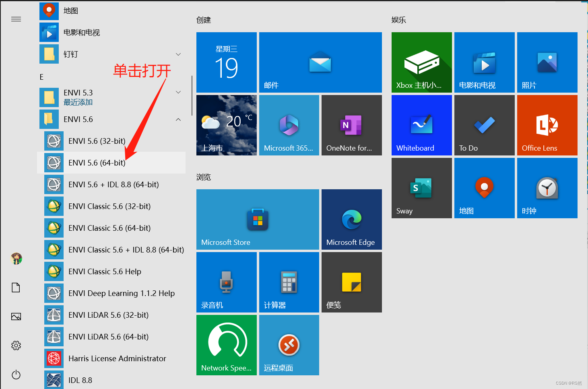Open the Pictures sidebar icon
The height and width of the screenshot is (389, 588).
coord(16,317)
